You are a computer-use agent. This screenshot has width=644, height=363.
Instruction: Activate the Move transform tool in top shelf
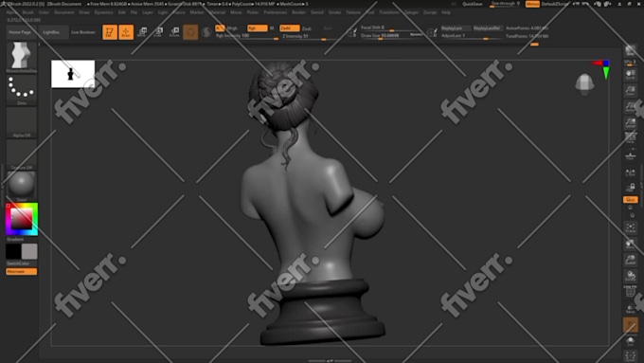[142, 32]
